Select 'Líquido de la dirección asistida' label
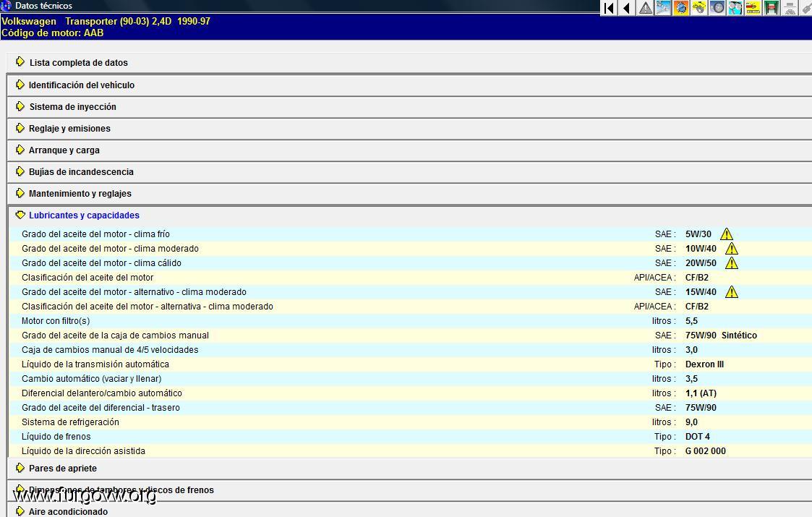The width and height of the screenshot is (812, 517). [x=83, y=452]
